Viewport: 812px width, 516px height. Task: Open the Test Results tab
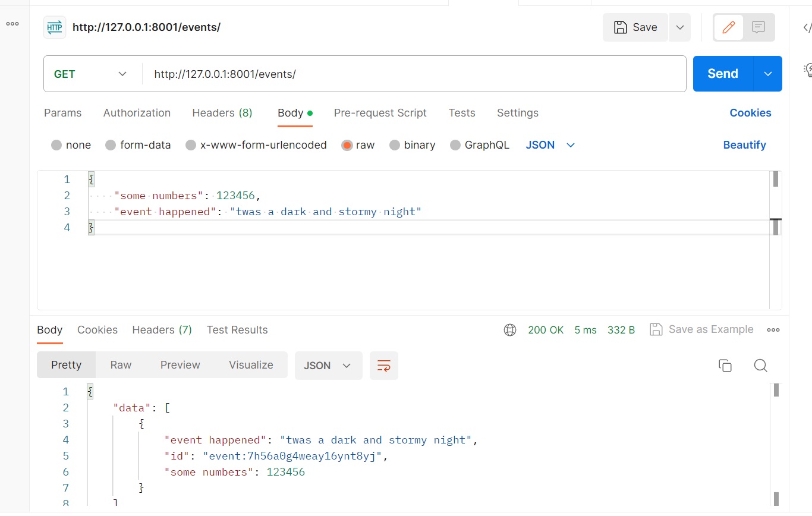click(237, 330)
